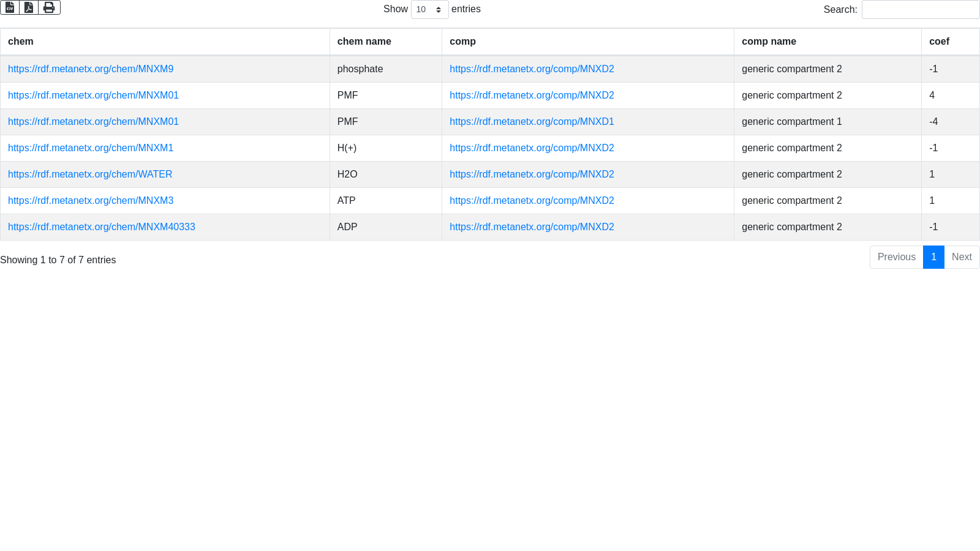The width and height of the screenshot is (980, 551).
Task: Open MNXD2 comp link in phosphate row
Action: coord(532,69)
